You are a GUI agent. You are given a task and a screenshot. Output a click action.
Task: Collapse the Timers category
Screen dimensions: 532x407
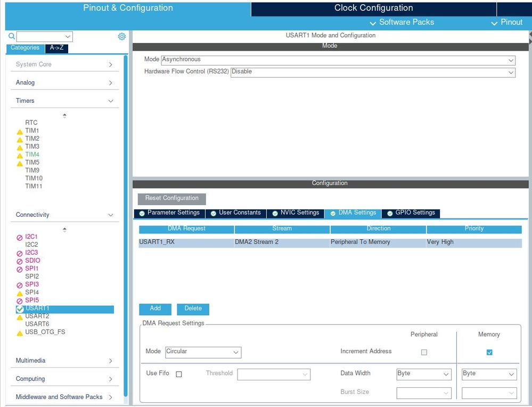pyautogui.click(x=64, y=101)
